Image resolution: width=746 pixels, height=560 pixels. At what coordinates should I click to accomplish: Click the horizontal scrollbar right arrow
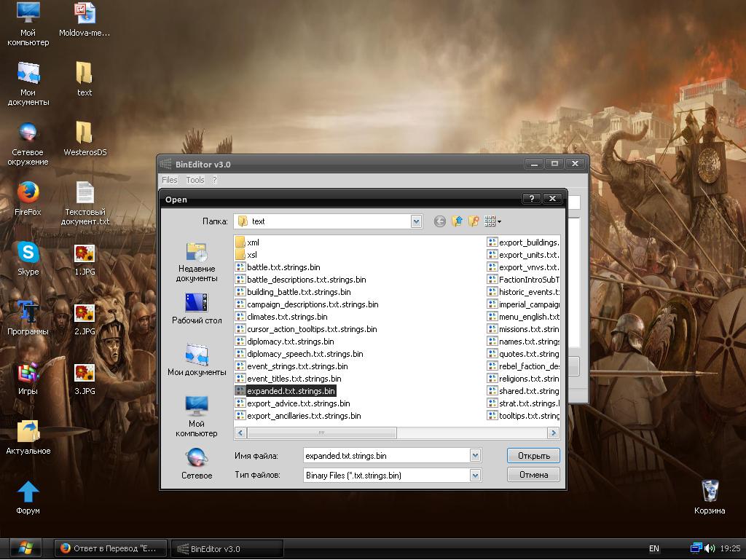coord(553,433)
